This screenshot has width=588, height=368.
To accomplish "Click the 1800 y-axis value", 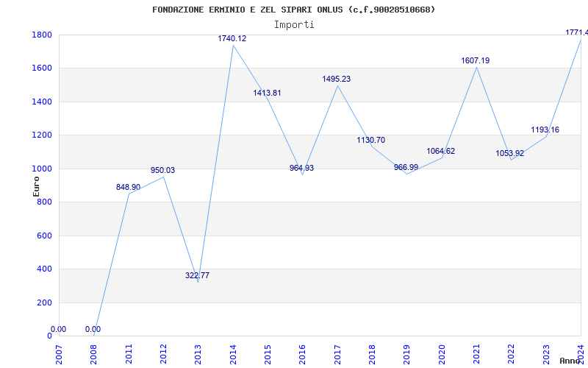I will click(x=42, y=35).
